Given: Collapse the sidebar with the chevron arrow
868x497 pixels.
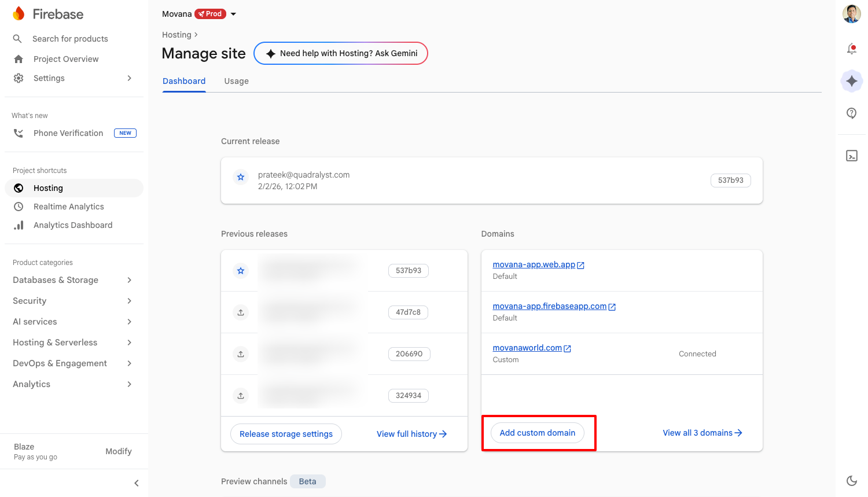Looking at the screenshot, I should coord(137,483).
